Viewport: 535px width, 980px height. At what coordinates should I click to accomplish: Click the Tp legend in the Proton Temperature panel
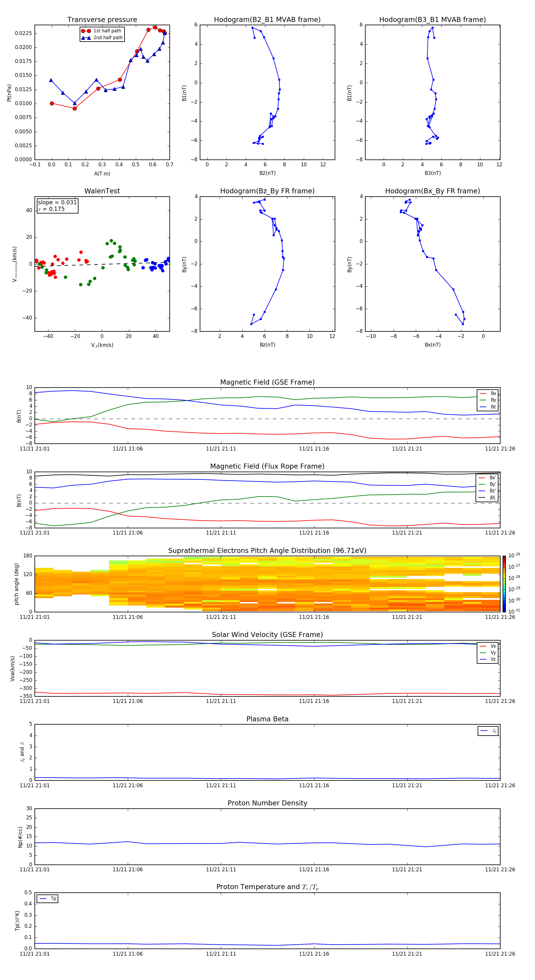point(48,899)
